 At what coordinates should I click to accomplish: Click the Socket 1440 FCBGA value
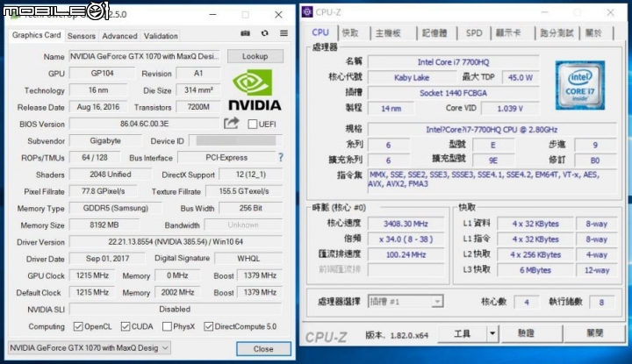(x=454, y=93)
